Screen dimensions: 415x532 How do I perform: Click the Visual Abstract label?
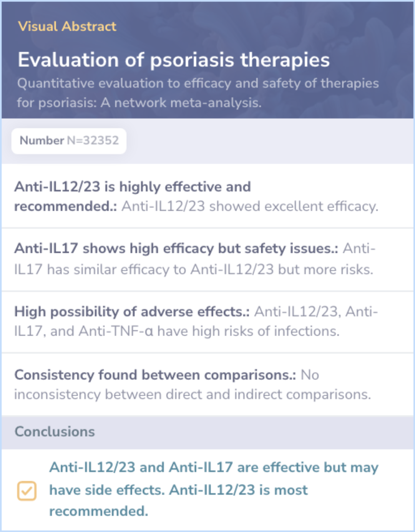click(67, 27)
